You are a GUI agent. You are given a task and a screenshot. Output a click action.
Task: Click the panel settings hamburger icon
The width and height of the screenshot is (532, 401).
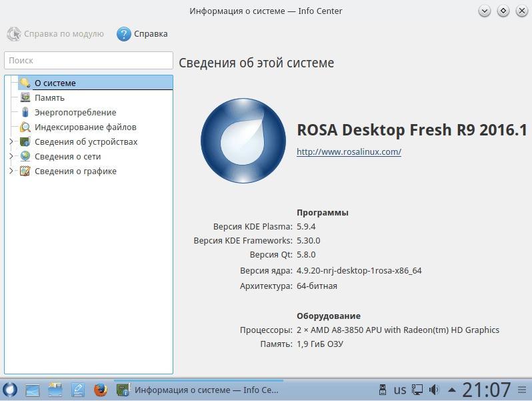click(522, 390)
